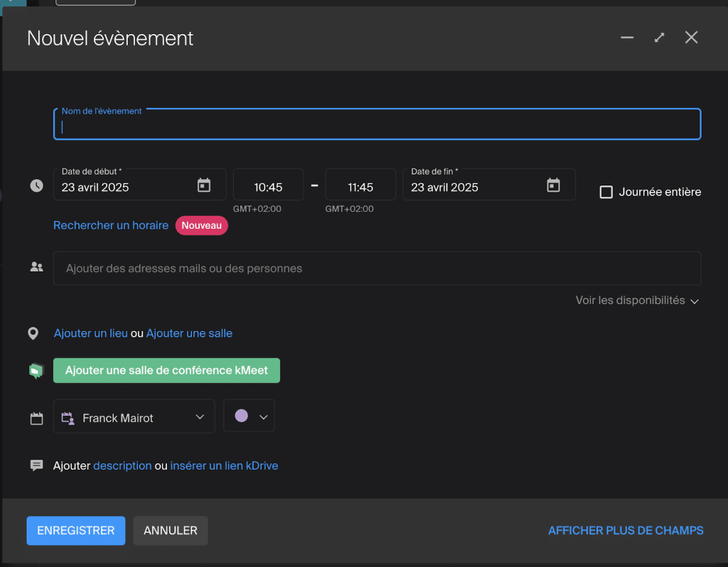Open the start date calendar picker icon
The height and width of the screenshot is (567, 728).
tap(204, 185)
